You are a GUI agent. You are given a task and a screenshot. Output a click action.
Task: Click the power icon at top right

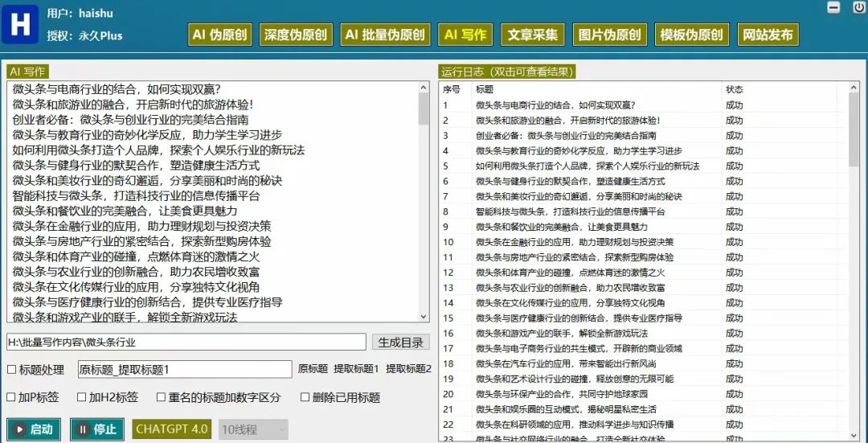[857, 8]
